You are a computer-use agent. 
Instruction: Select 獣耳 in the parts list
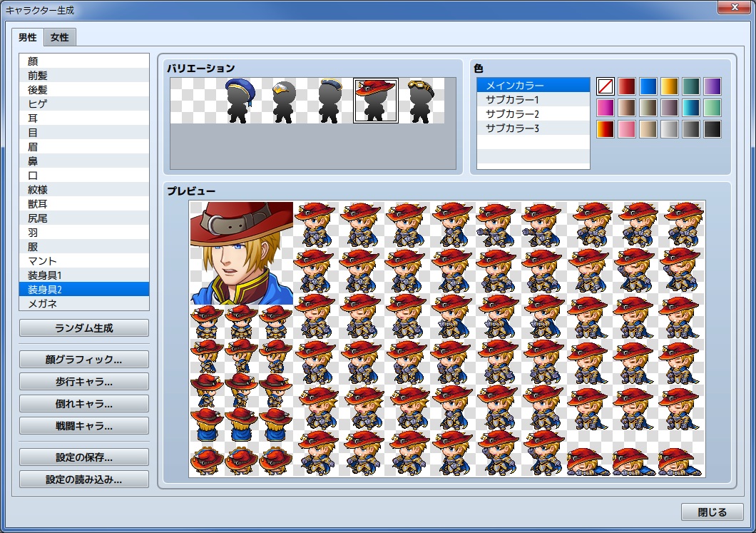click(84, 203)
